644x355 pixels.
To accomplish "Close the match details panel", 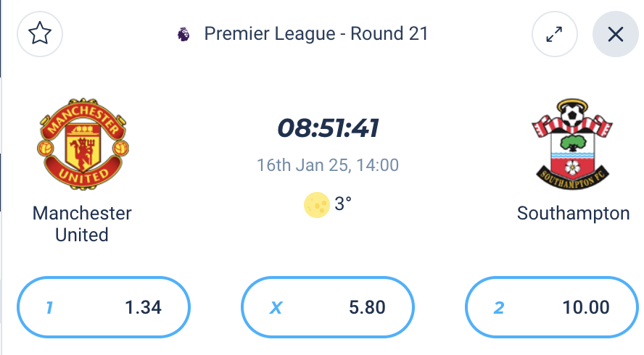I will (x=615, y=34).
